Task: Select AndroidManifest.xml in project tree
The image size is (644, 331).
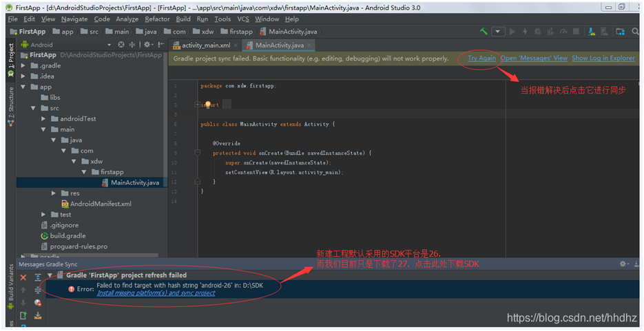Action: [x=96, y=204]
